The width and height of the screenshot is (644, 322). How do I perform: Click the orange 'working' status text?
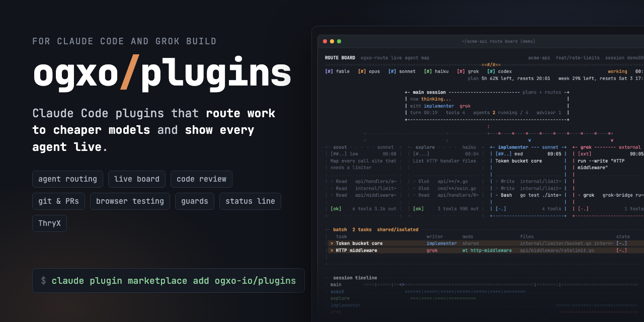(617, 71)
